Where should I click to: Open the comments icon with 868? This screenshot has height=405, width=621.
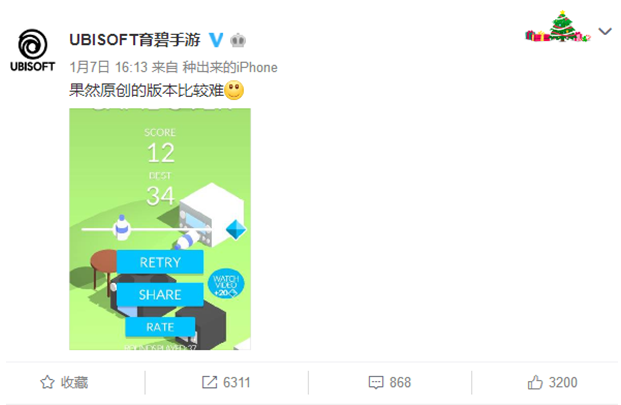point(390,382)
